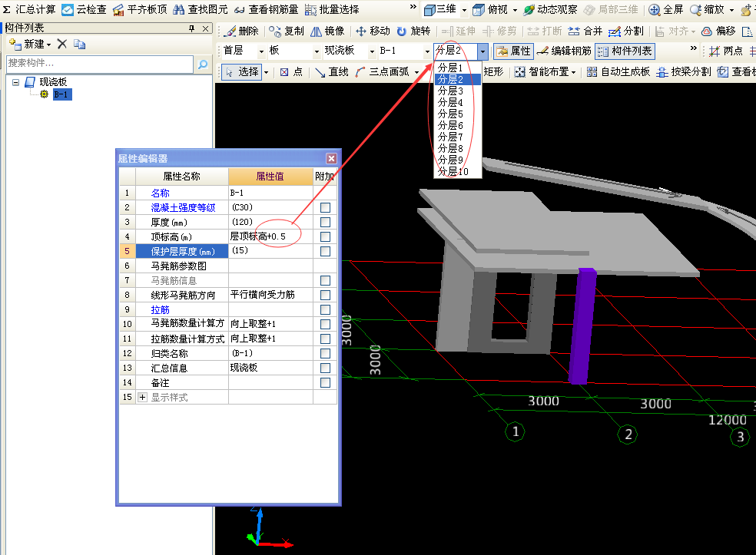The height and width of the screenshot is (555, 756).
Task: Edit the 顶标高 value 层顶标高+0.5
Action: 270,236
